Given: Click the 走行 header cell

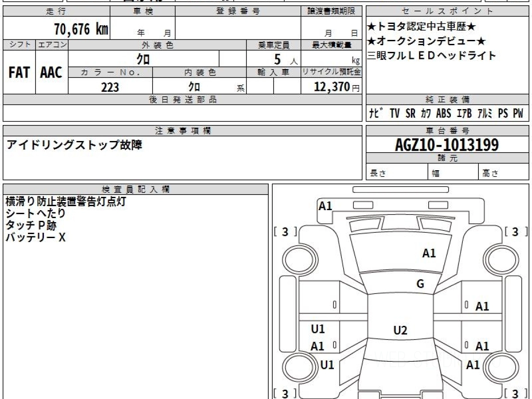Looking at the screenshot, I should point(56,12).
